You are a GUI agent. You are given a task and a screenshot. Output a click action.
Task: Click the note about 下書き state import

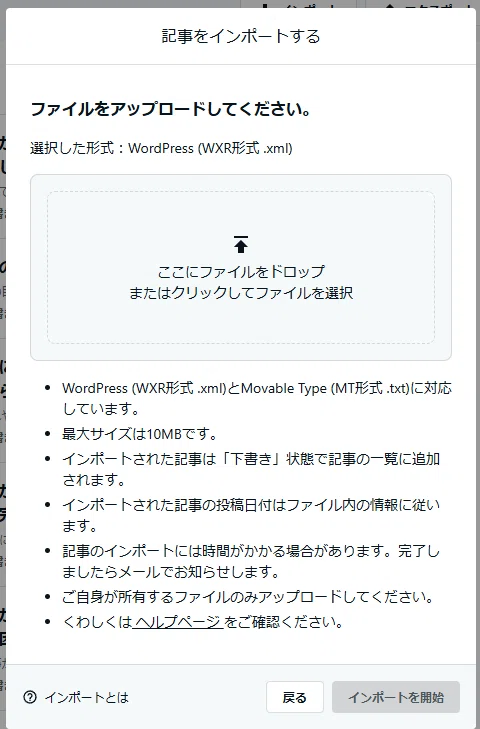(252, 469)
